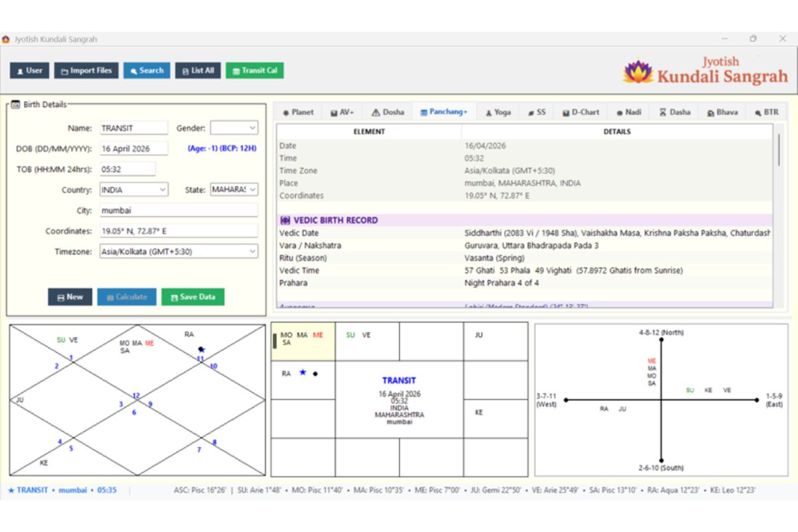Viewport: 798px width, 532px height.
Task: Click the TOB time field
Action: click(x=128, y=169)
